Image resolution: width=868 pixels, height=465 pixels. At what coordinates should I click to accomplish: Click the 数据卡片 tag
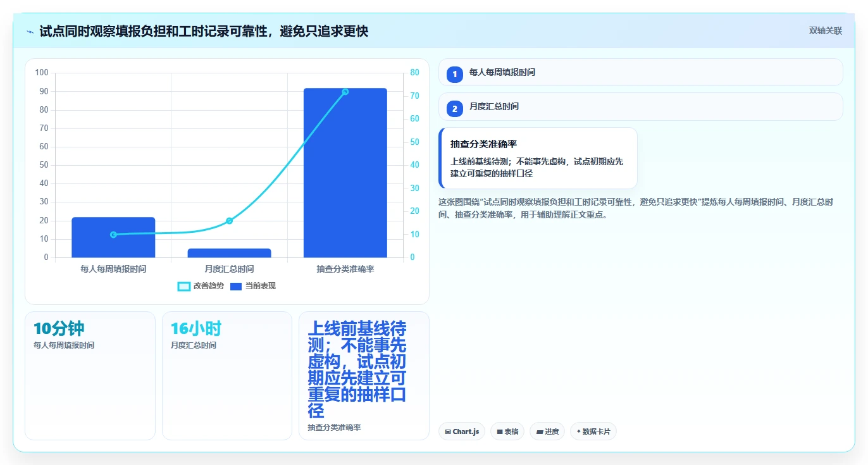[593, 431]
